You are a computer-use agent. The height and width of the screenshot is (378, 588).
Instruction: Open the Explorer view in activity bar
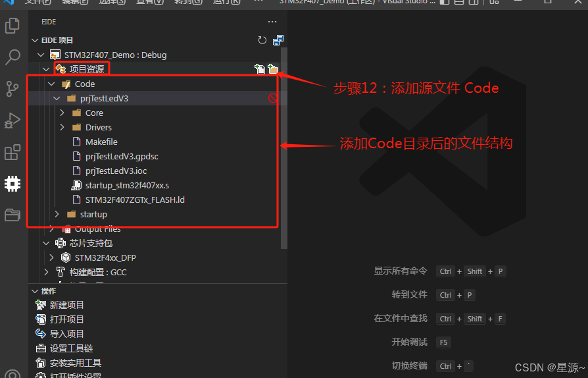pos(12,26)
